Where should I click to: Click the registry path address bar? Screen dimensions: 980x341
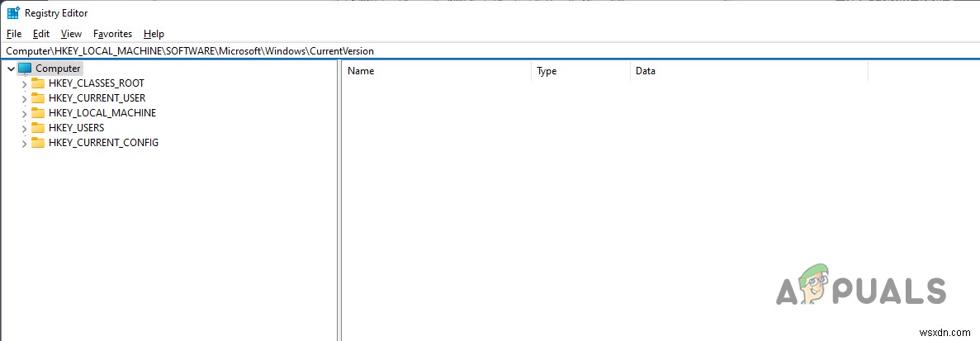point(490,51)
